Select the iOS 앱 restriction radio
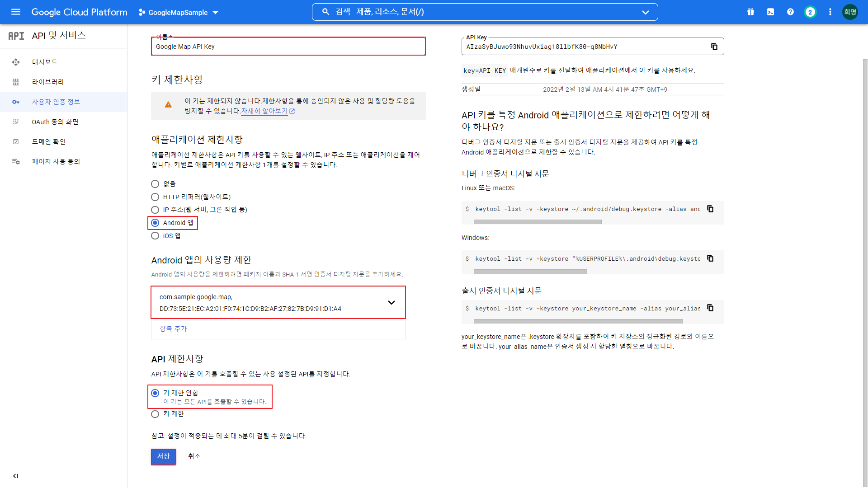Image resolution: width=868 pixels, height=488 pixels. [155, 236]
